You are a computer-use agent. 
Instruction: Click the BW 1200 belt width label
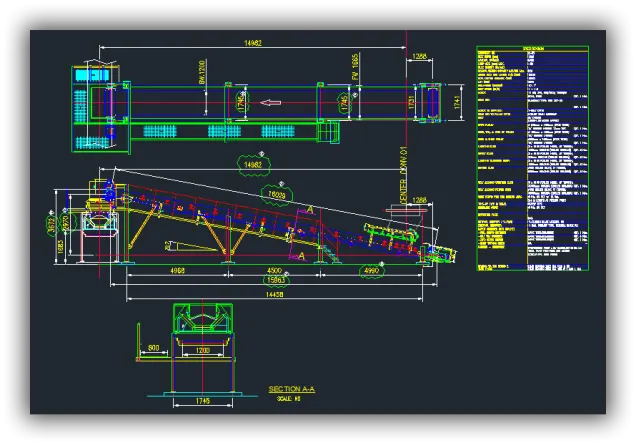pyautogui.click(x=201, y=72)
